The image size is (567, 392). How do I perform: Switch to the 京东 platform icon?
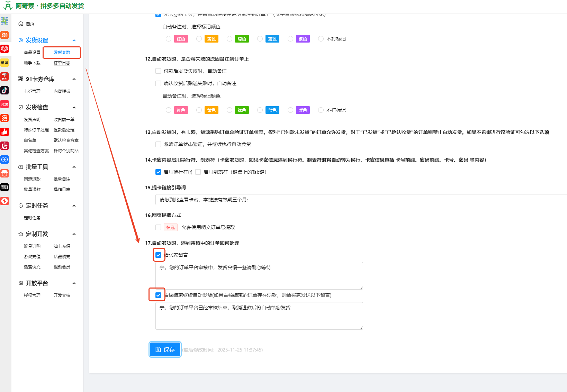tap(4, 76)
